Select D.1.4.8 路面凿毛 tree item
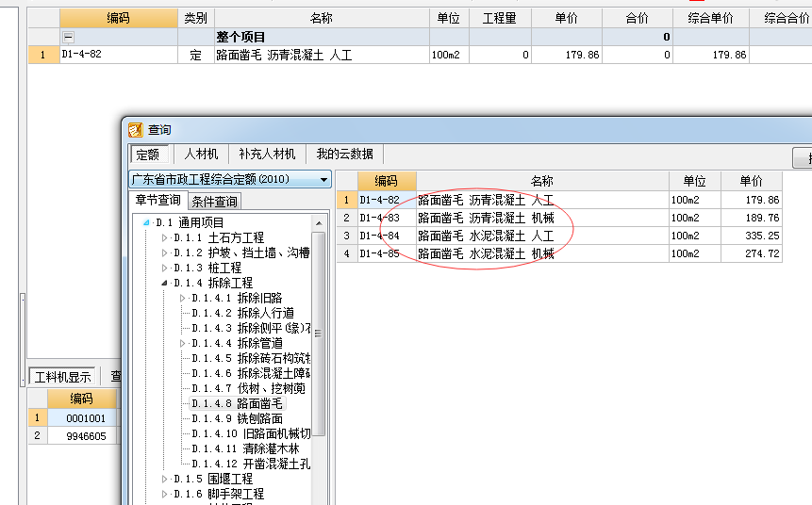The image size is (812, 505). coord(237,403)
